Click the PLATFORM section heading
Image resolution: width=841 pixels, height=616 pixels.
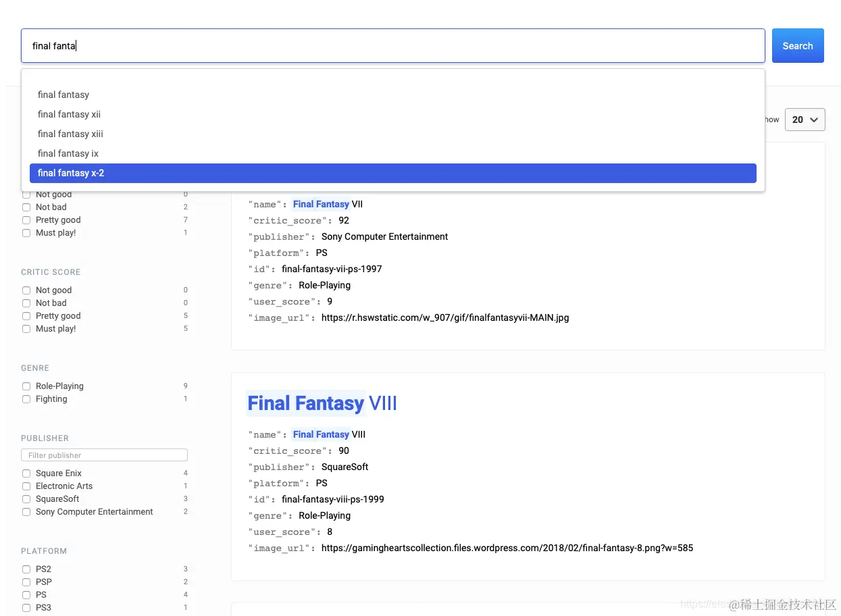click(44, 551)
